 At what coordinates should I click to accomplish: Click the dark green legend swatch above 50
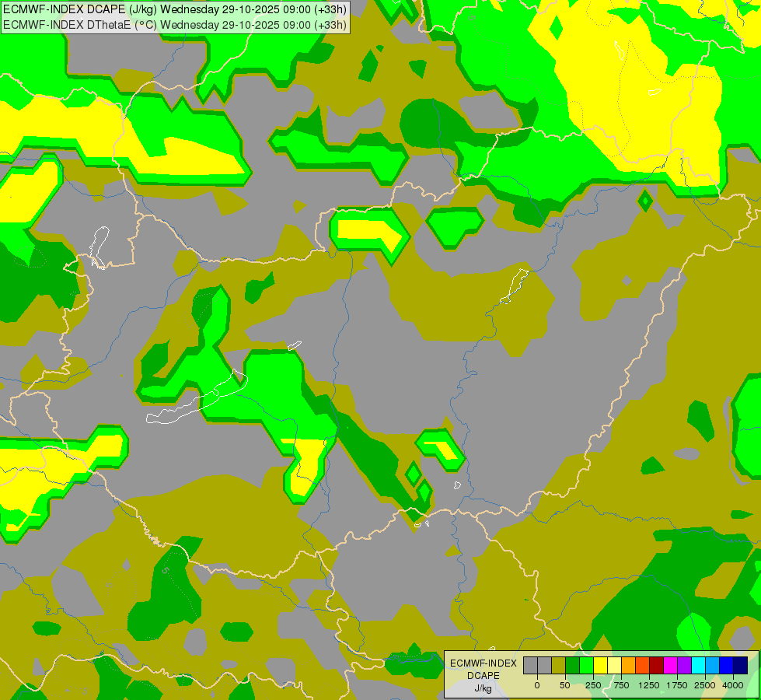573,665
